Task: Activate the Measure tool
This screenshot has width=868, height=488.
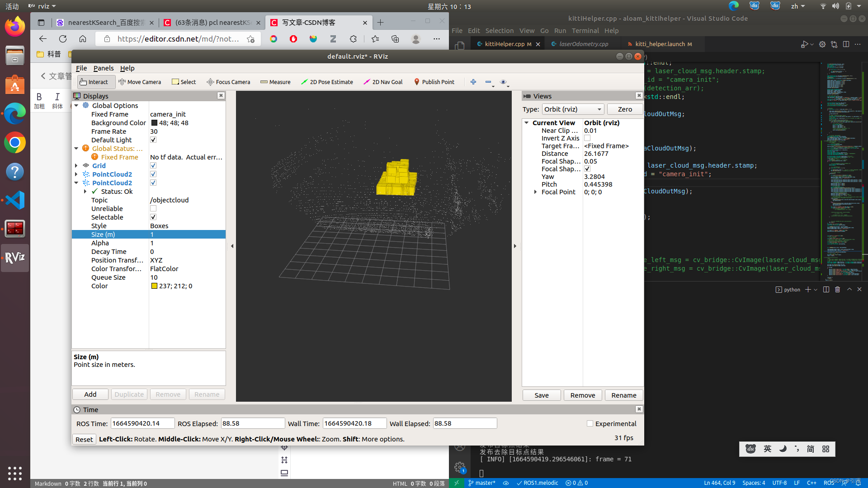Action: point(275,82)
